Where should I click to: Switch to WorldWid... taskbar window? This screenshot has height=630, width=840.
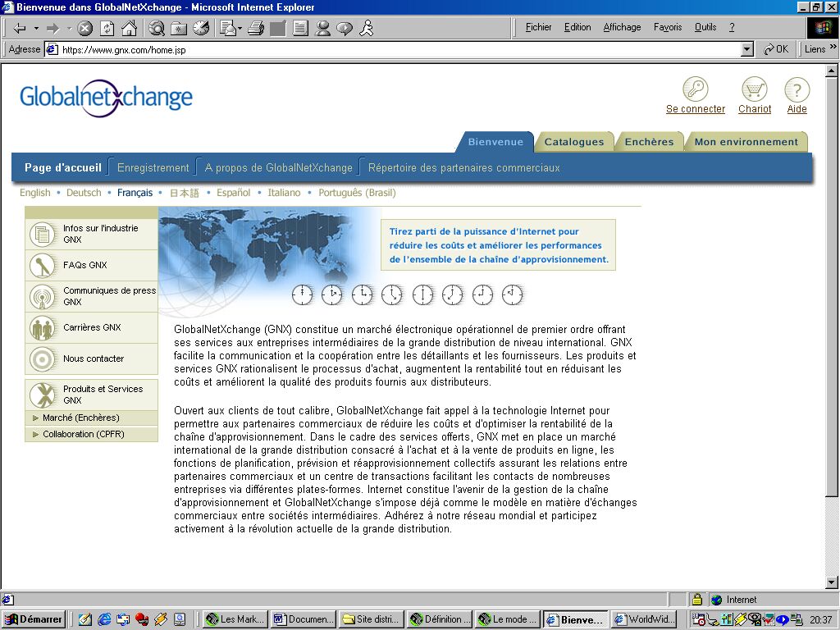tap(643, 619)
